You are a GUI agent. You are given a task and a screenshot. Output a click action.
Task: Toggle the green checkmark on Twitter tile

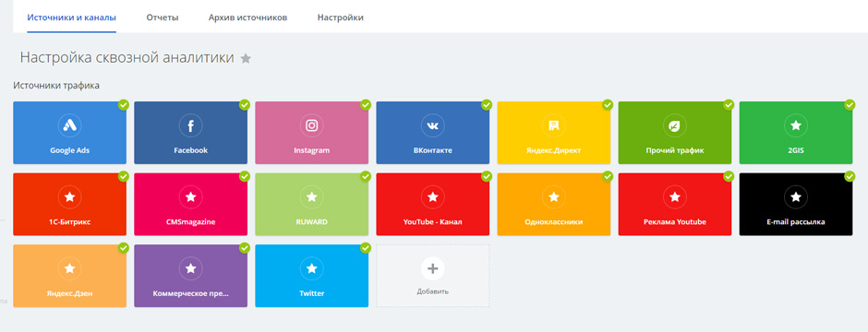point(366,248)
